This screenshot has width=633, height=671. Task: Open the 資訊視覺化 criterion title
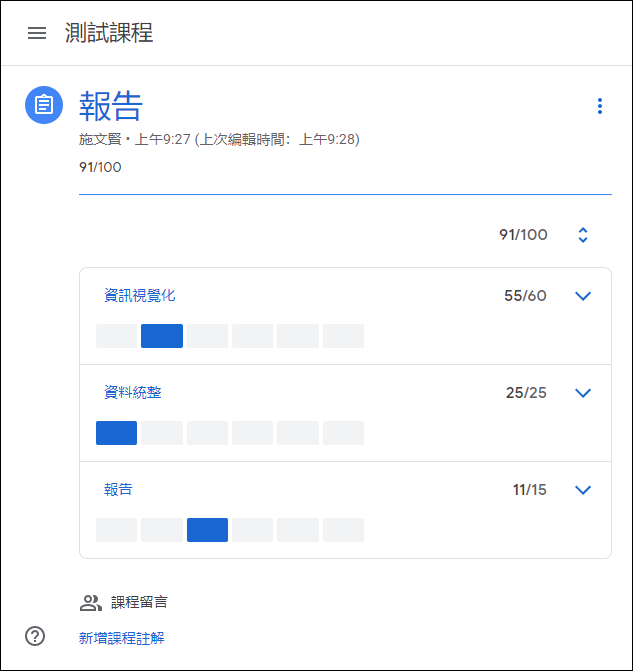(x=140, y=295)
